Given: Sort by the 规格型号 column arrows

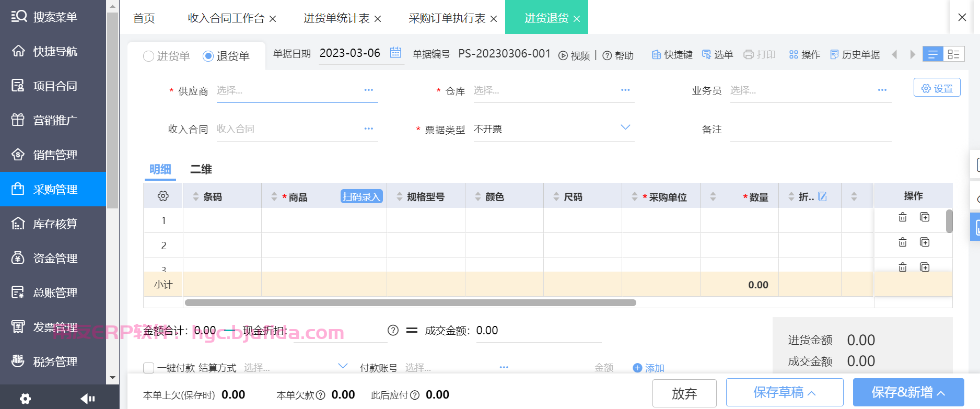Looking at the screenshot, I should tap(400, 196).
